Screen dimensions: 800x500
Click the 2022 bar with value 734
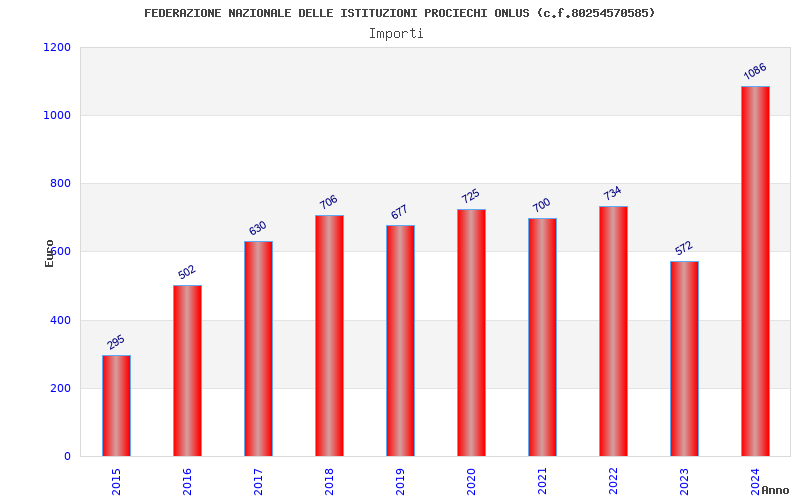(x=613, y=331)
